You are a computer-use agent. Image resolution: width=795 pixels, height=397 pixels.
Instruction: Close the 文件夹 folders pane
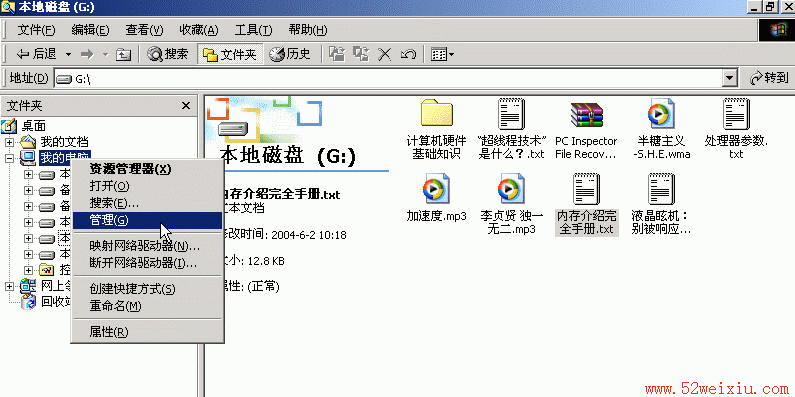[x=186, y=105]
